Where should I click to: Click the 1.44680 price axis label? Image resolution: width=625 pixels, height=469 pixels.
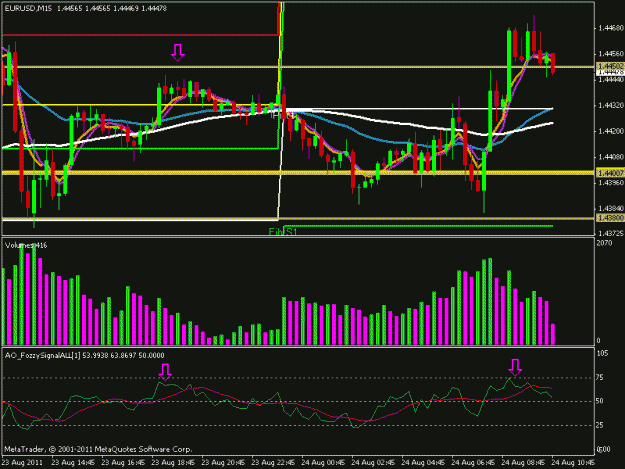coord(611,28)
